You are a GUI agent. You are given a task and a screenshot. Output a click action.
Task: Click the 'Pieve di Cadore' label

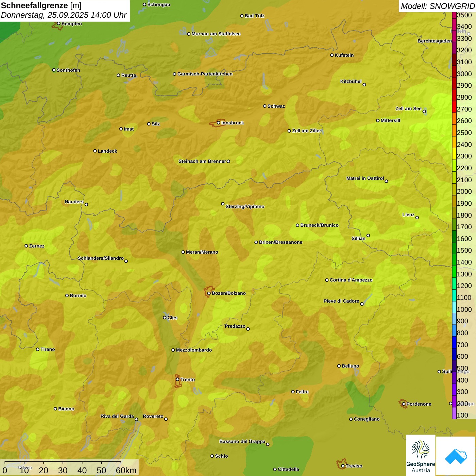click(341, 301)
